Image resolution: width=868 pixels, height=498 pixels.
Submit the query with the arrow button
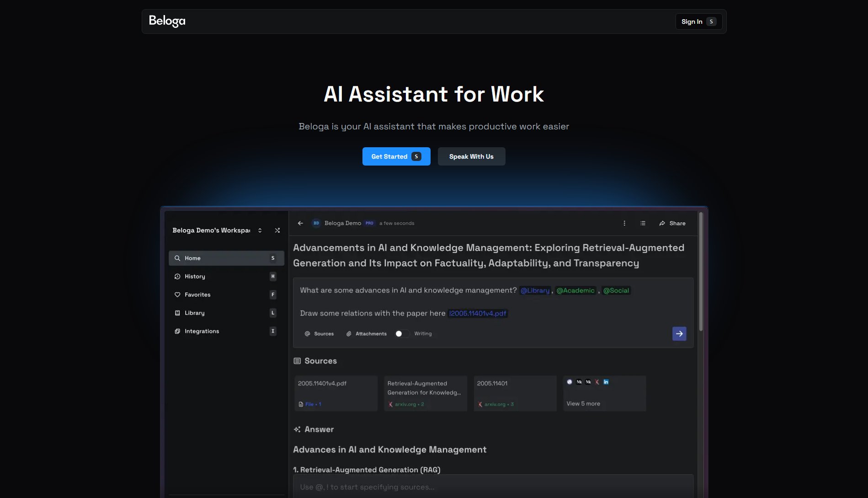pyautogui.click(x=679, y=334)
